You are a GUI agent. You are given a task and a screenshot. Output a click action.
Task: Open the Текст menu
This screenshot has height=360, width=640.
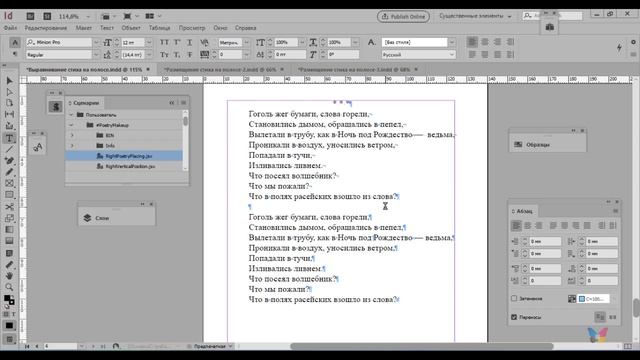click(107, 28)
